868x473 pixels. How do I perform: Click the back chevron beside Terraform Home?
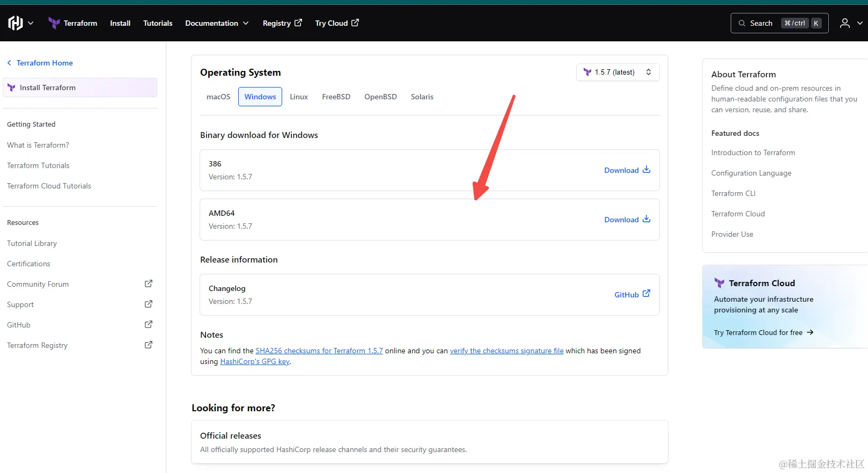point(9,63)
